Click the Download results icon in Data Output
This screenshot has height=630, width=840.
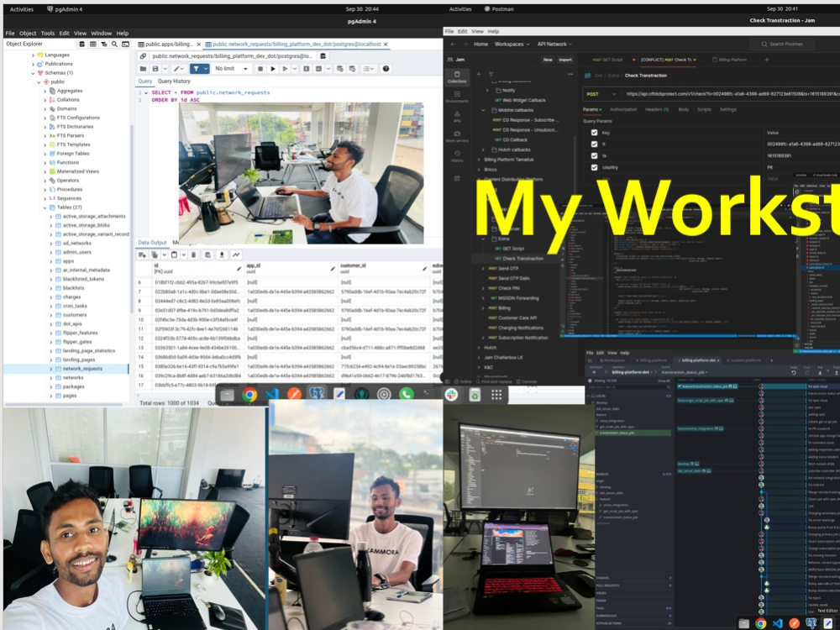point(222,255)
